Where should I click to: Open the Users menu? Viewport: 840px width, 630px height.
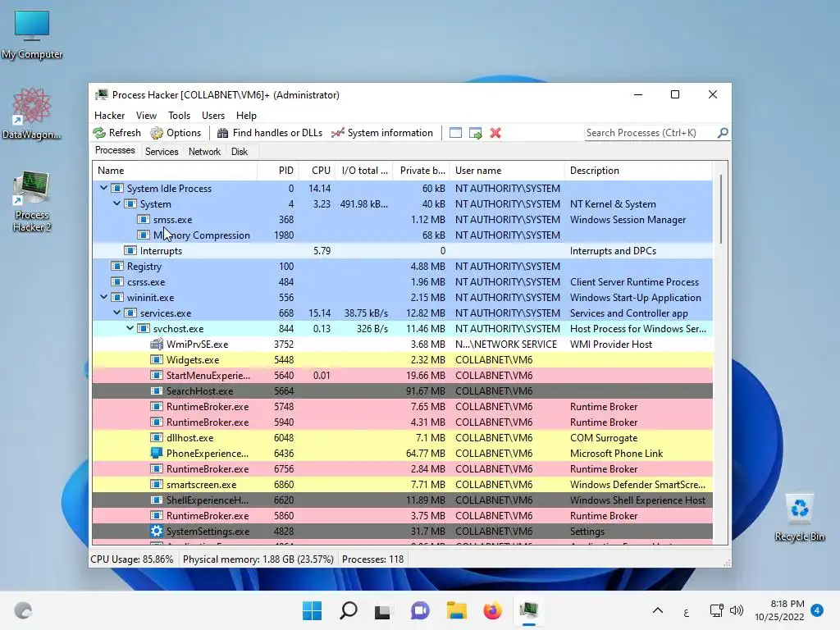point(213,115)
